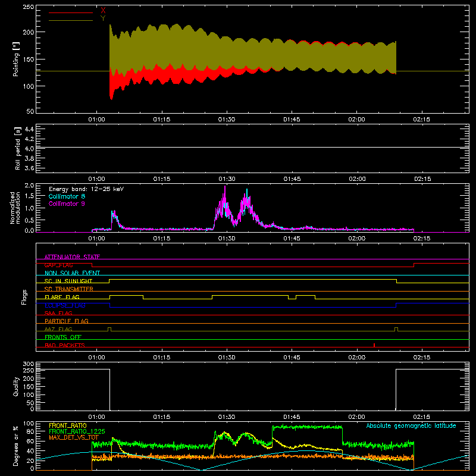Click the Roll period axis title
This screenshot has height=476, width=476.
[17, 148]
